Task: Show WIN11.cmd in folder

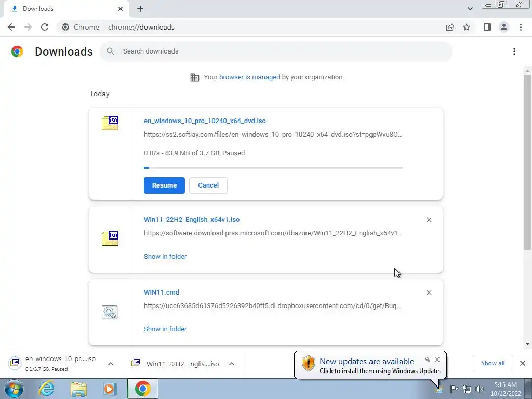Action: click(165, 329)
